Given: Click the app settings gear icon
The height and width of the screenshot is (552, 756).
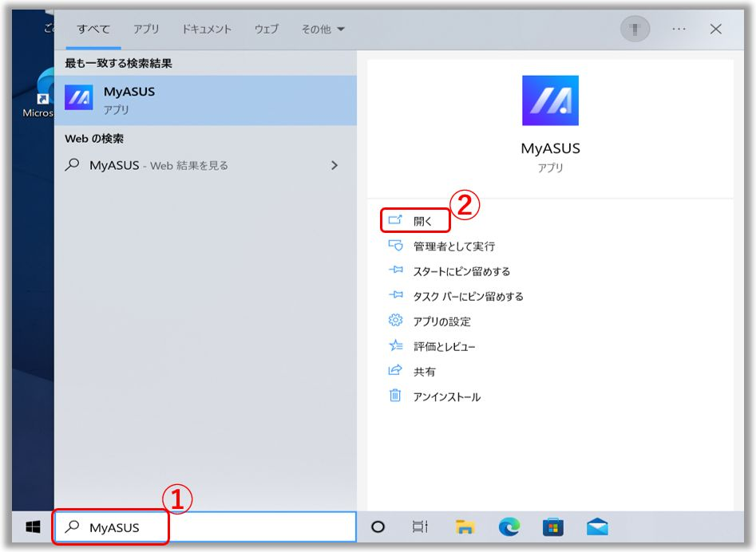Looking at the screenshot, I should pos(395,321).
